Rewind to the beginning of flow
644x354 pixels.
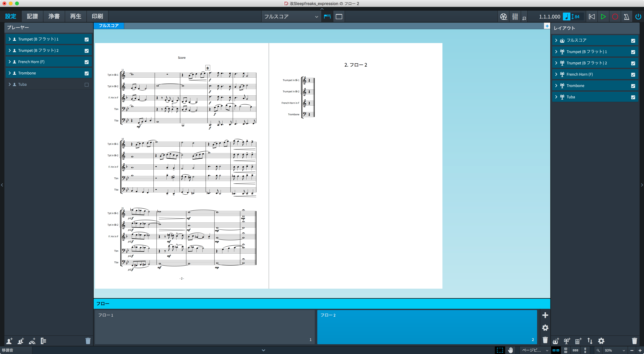point(591,17)
